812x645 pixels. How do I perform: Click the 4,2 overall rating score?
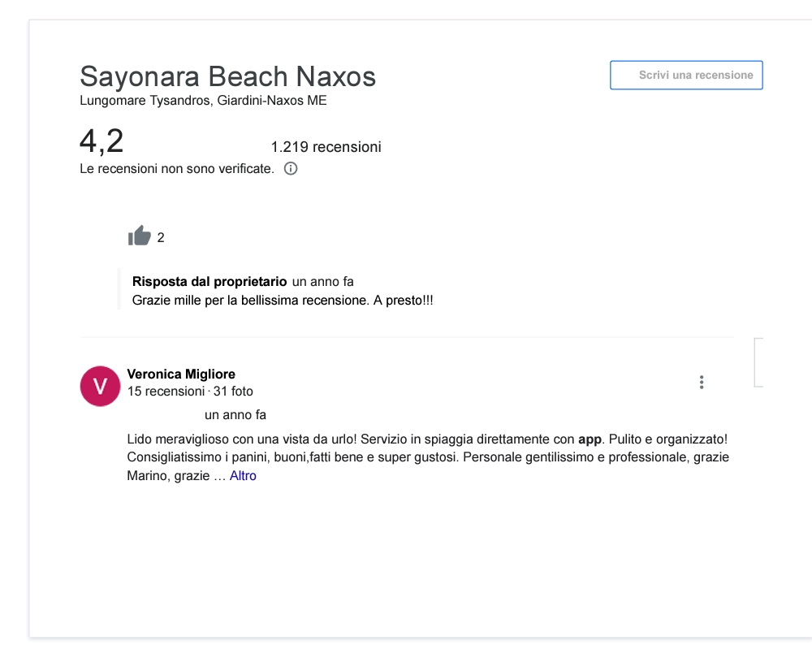click(x=101, y=141)
